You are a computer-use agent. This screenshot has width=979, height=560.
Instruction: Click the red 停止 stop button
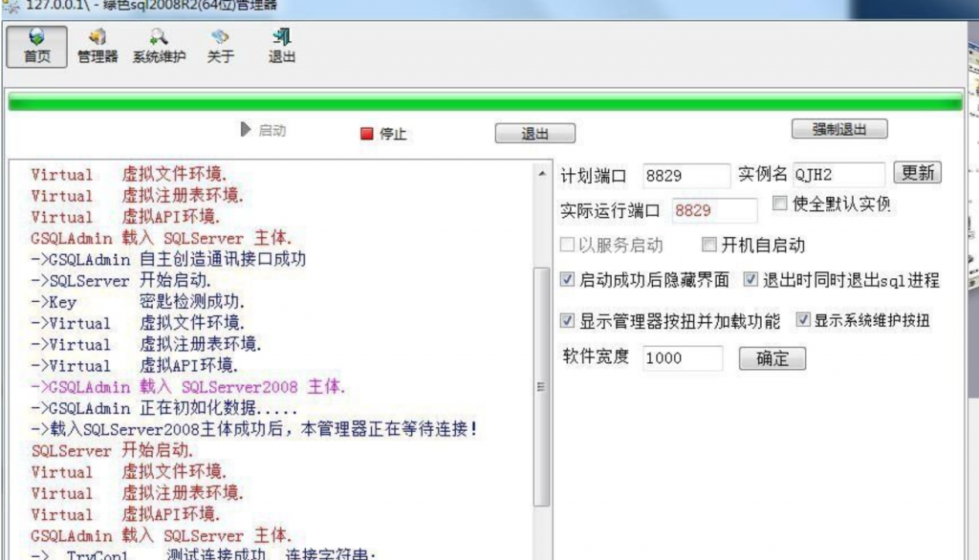pos(383,134)
